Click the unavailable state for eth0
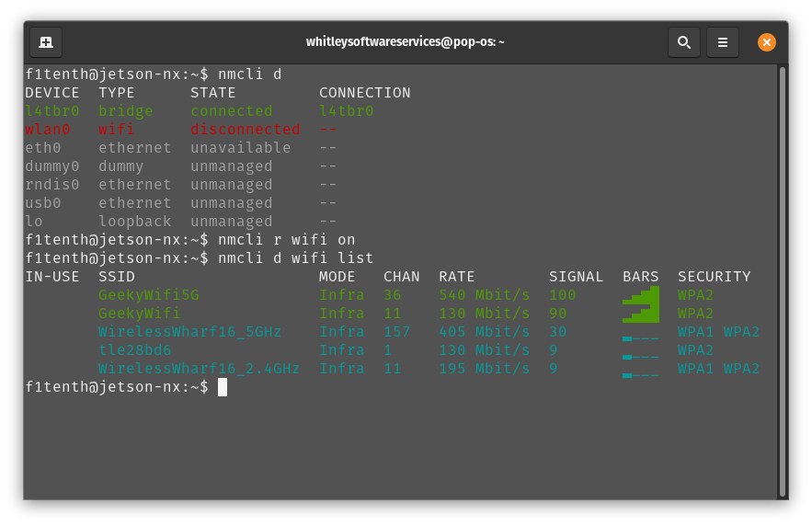 240,147
